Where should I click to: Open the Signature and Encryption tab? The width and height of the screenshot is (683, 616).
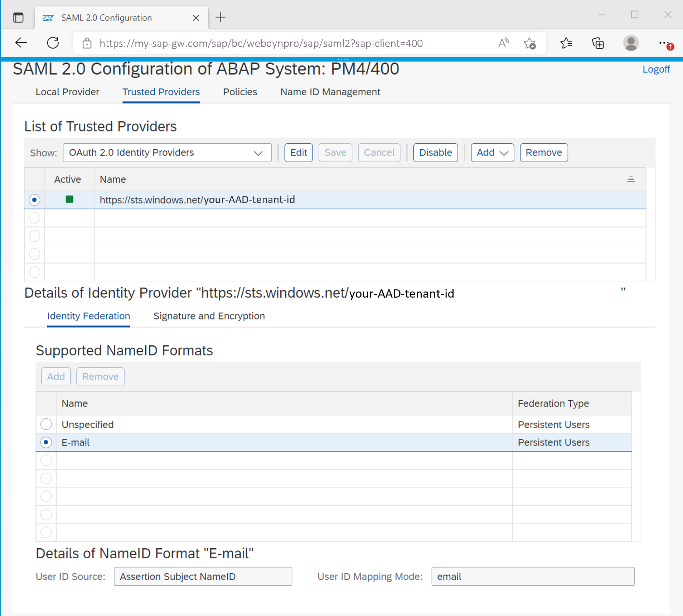(209, 316)
